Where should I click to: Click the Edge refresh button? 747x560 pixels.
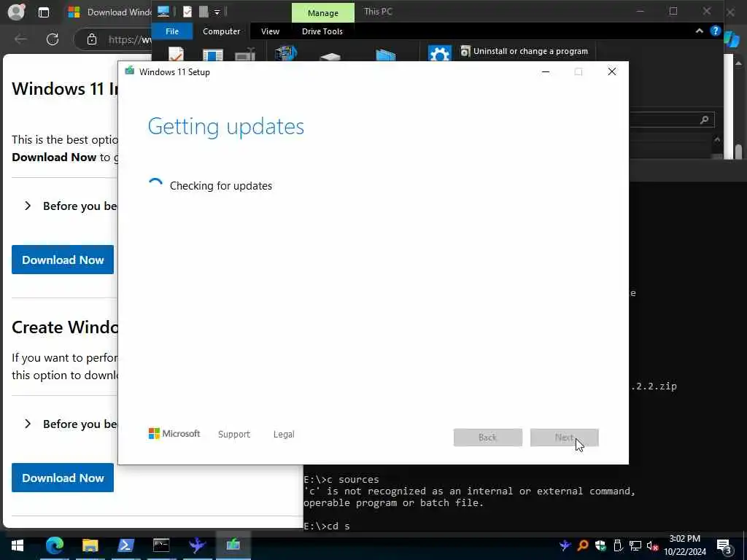pyautogui.click(x=53, y=39)
